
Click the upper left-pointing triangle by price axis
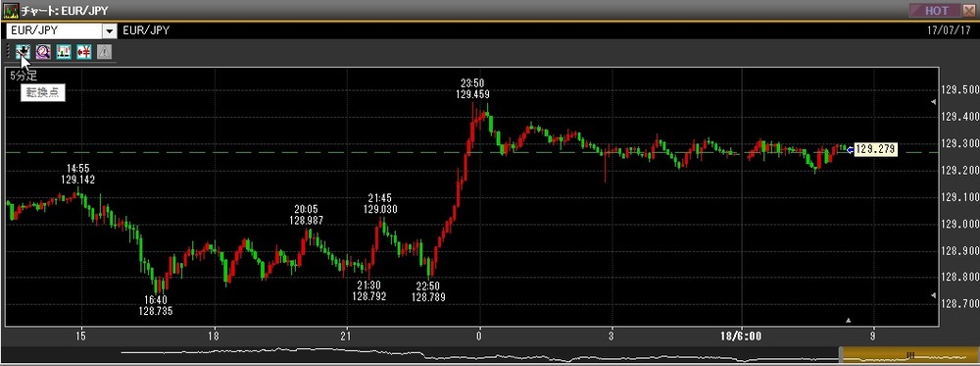pyautogui.click(x=934, y=101)
